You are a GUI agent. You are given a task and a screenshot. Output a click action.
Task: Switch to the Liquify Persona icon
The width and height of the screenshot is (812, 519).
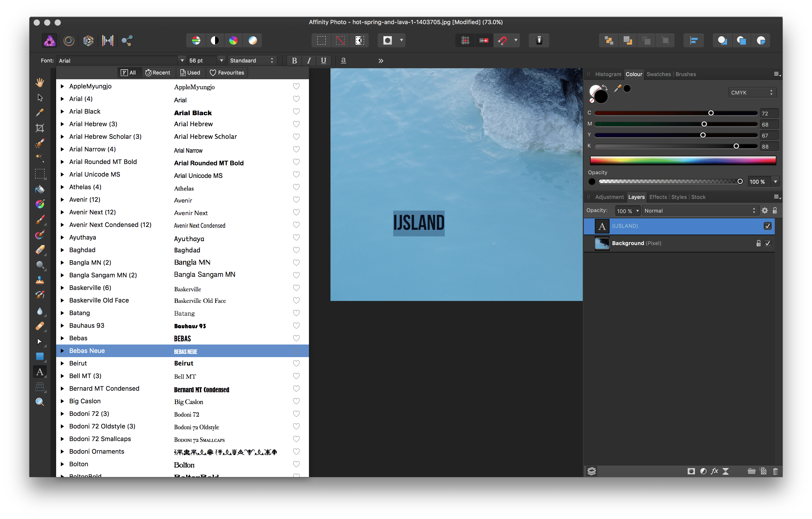point(69,41)
